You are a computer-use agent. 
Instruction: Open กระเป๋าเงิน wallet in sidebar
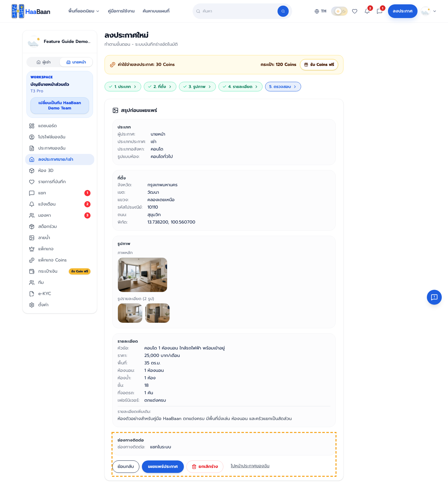[60, 271]
